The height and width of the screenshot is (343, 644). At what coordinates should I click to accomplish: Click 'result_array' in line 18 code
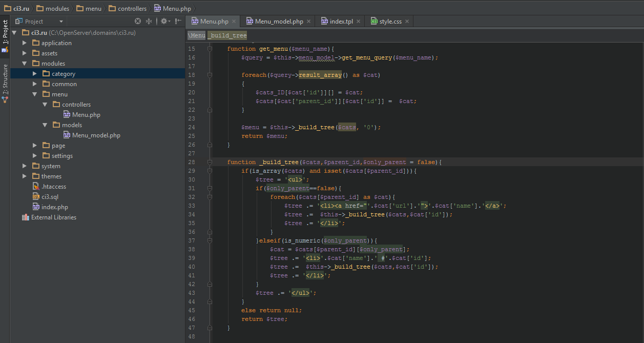tap(320, 75)
